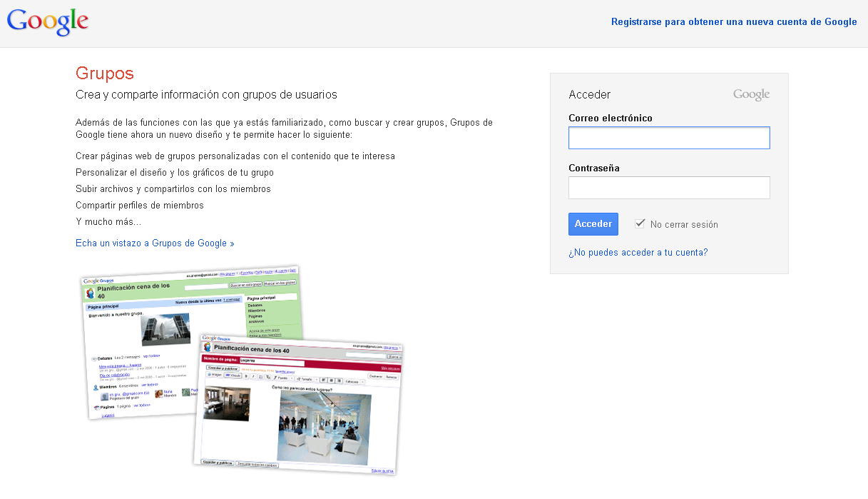The height and width of the screenshot is (499, 868).
Task: Open Echa un vistazo a Grupos de Google link
Action: [155, 243]
